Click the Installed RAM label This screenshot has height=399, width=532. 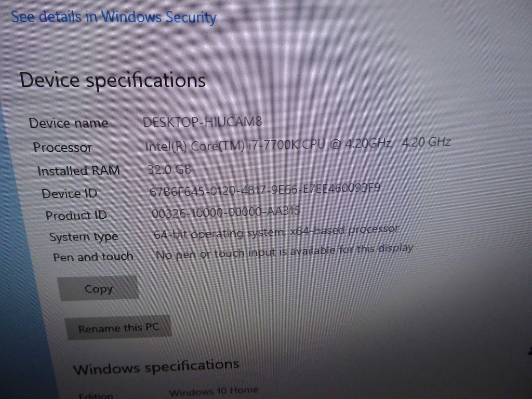78,170
